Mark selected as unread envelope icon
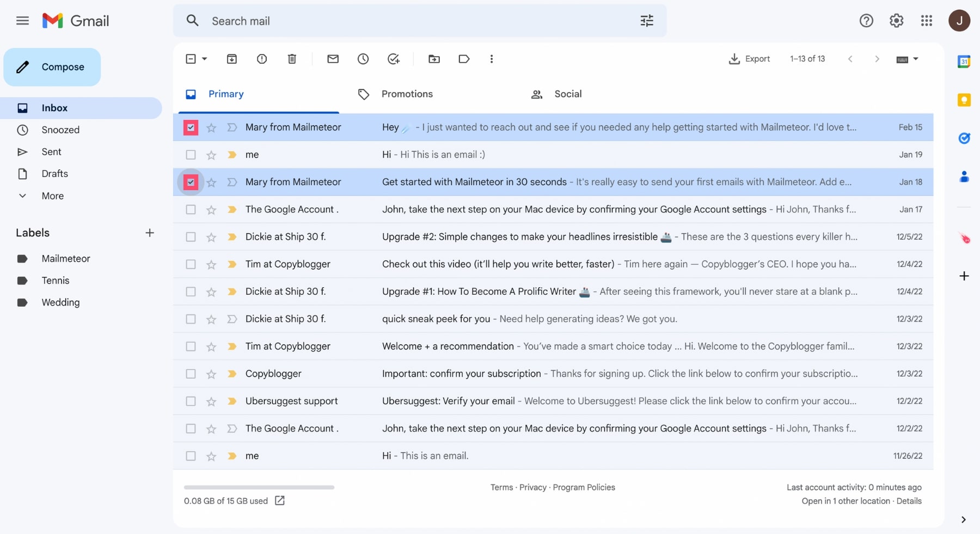 (x=333, y=59)
